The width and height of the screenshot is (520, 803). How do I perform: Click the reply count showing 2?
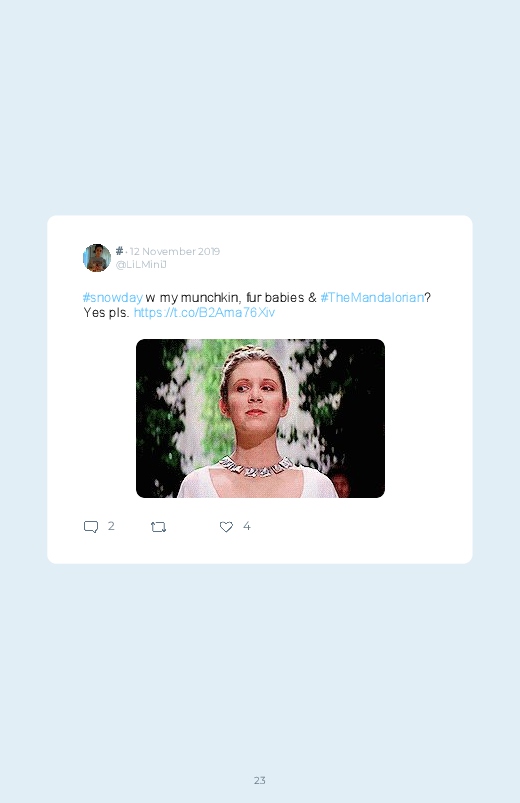pos(111,526)
